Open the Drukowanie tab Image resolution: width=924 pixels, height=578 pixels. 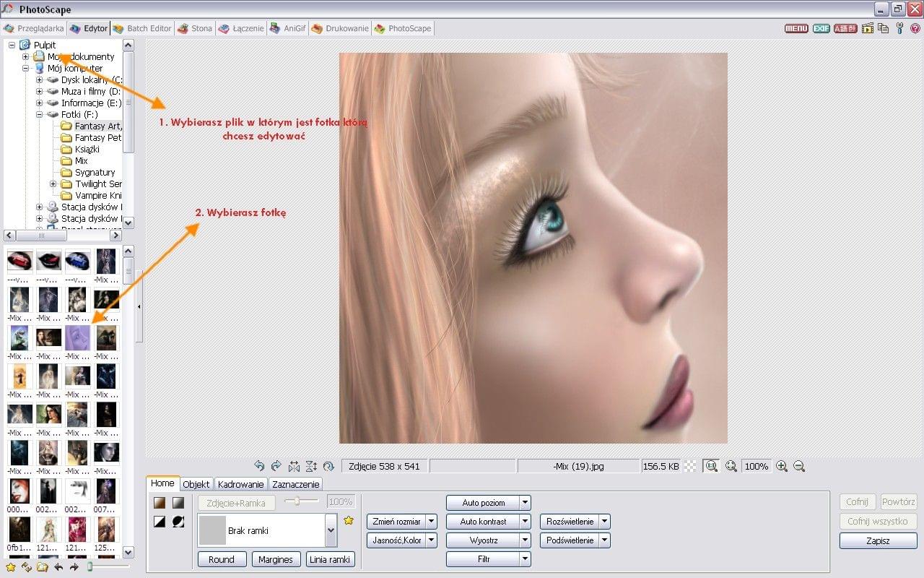(x=340, y=28)
